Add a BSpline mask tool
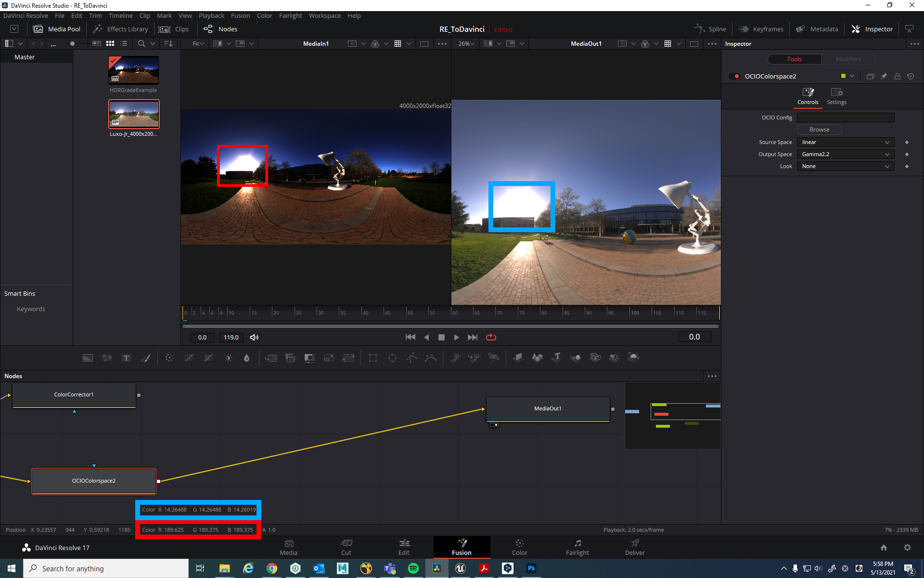924x578 pixels. coord(431,358)
